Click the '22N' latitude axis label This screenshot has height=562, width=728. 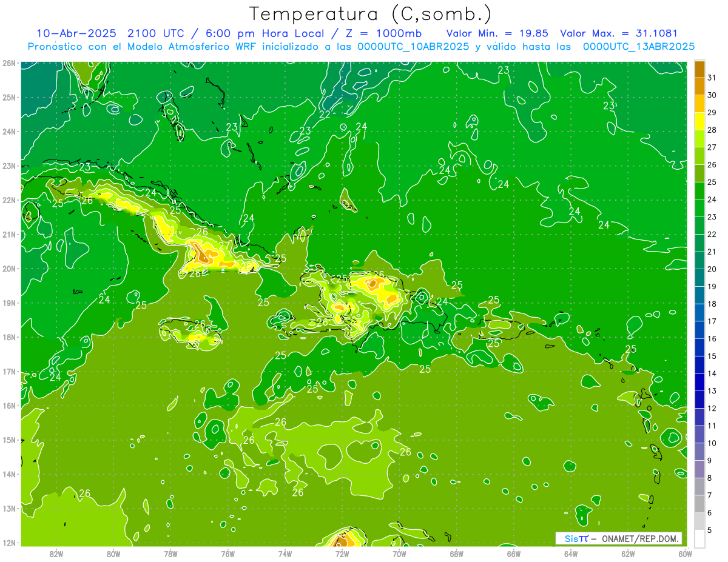coord(9,200)
